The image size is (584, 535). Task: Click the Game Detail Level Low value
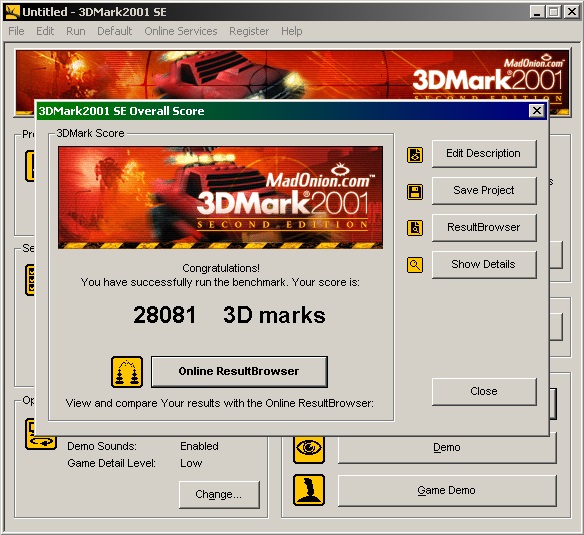[x=191, y=463]
